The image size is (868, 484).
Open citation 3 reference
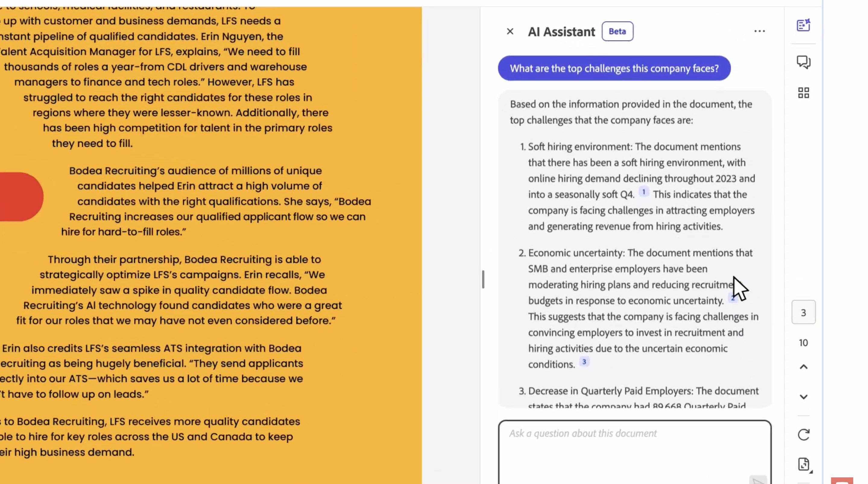click(x=584, y=362)
